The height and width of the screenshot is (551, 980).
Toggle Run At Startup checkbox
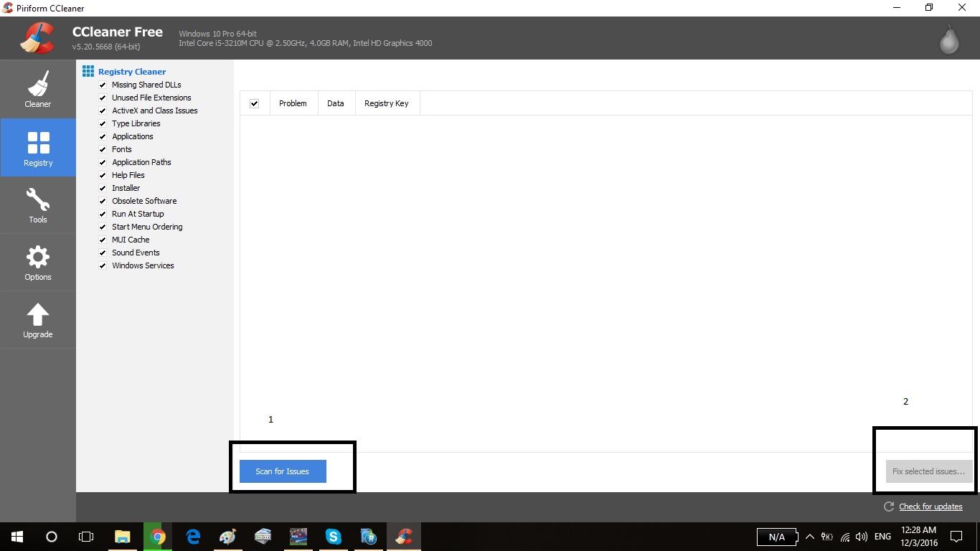[103, 214]
